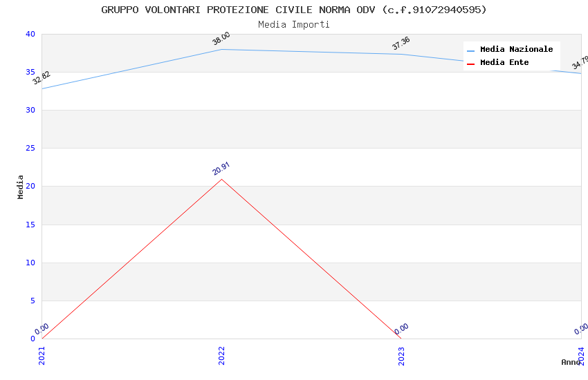Select the Media Ente legend label
The image size is (588, 380).
504,63
